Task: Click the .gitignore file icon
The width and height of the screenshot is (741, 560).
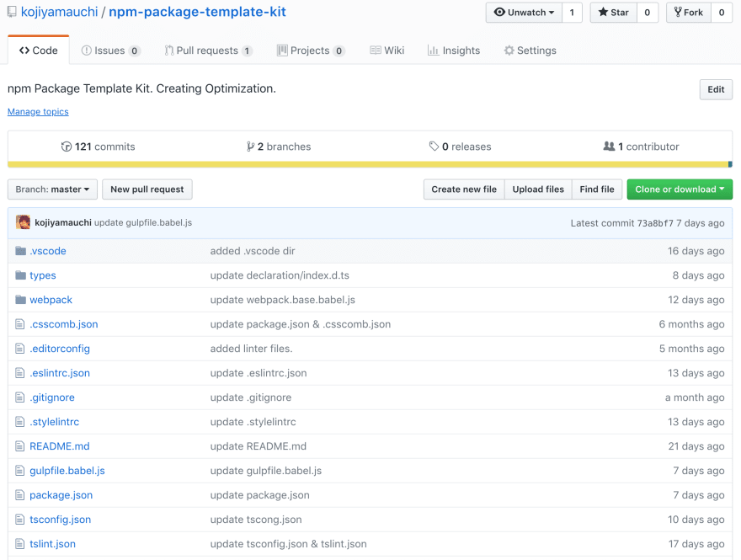Action: (x=20, y=397)
